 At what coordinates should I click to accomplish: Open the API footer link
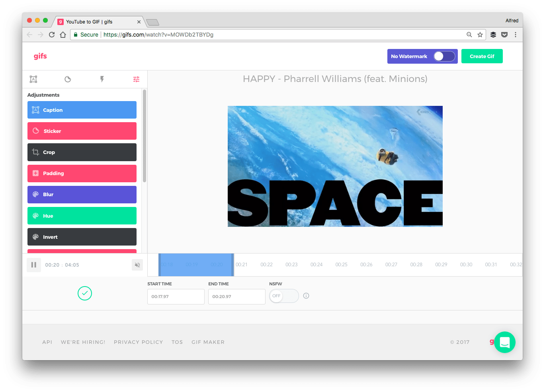pyautogui.click(x=47, y=342)
